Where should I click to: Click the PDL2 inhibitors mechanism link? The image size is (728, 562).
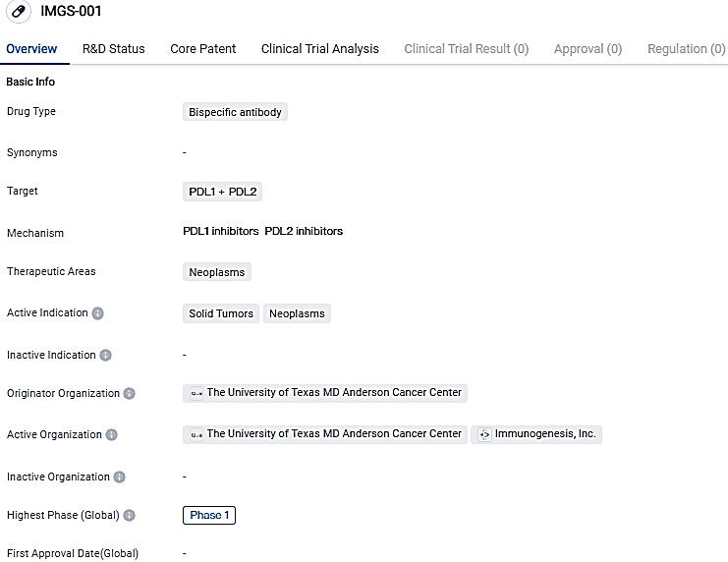304,232
